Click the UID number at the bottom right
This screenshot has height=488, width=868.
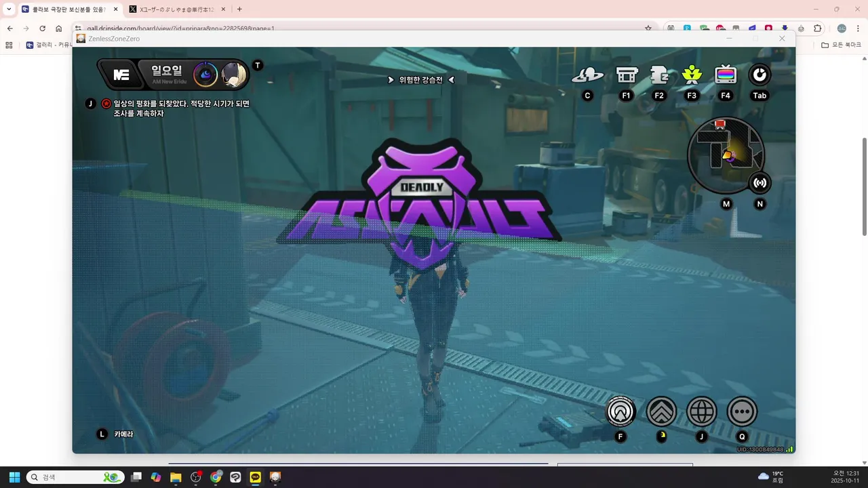click(759, 449)
